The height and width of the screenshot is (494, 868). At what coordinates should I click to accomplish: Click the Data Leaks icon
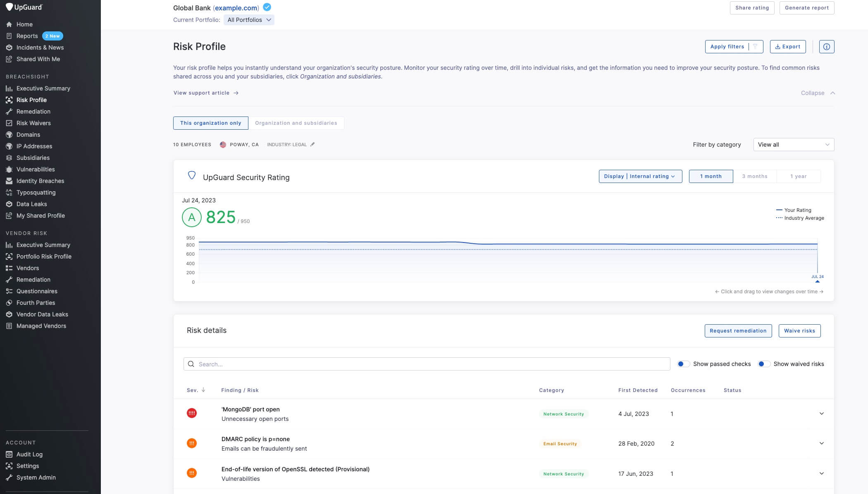[9, 204]
